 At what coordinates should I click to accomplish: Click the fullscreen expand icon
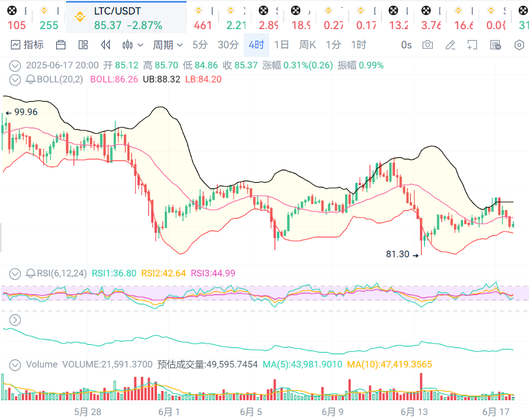coord(472,45)
